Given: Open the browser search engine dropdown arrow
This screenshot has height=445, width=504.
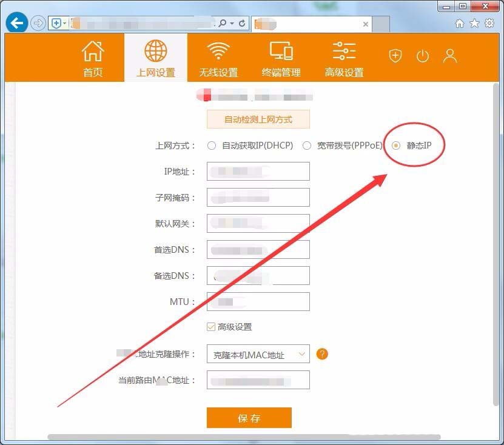Looking at the screenshot, I should tap(231, 22).
